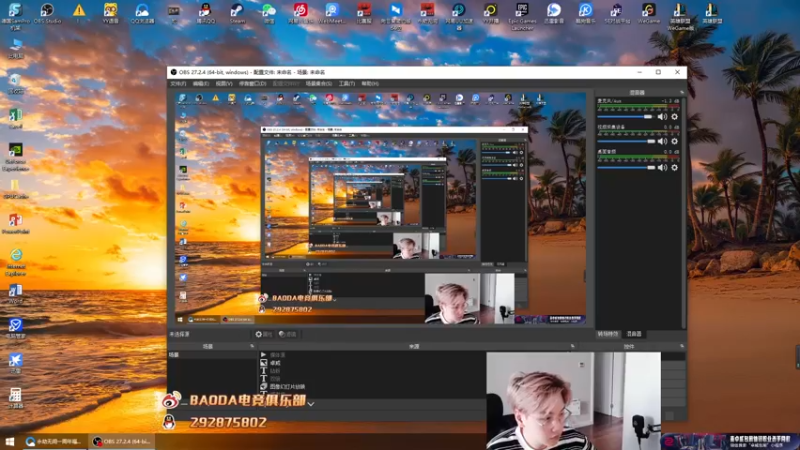
Task: Select the scene entry in the 场景 list
Action: tap(212, 355)
